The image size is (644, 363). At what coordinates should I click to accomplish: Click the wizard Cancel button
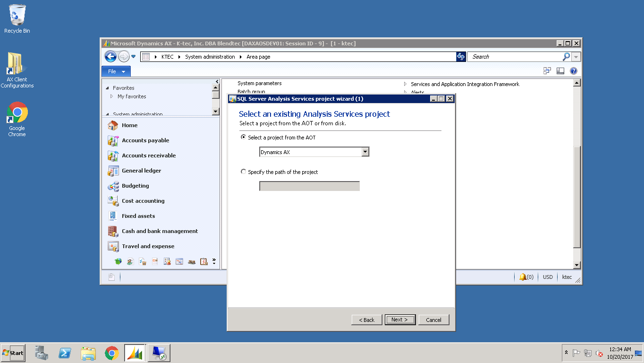pos(433,320)
